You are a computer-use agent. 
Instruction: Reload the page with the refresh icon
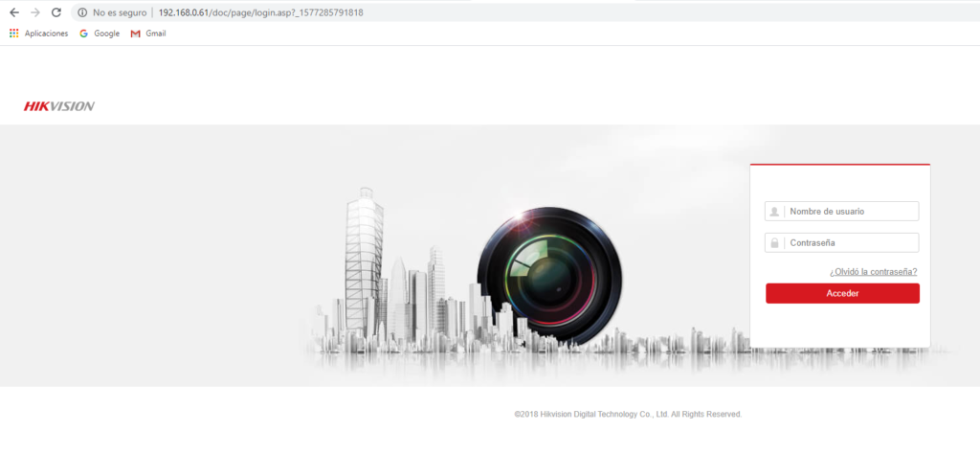click(x=56, y=12)
